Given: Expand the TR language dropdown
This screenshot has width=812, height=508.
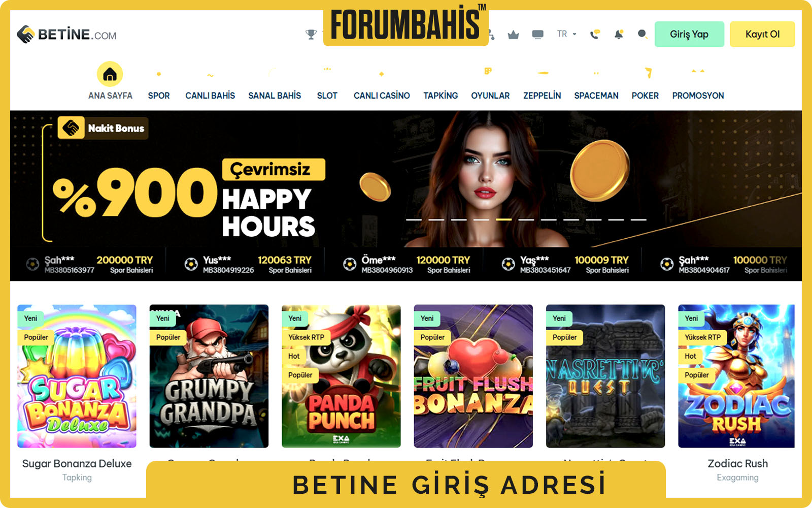Looking at the screenshot, I should pyautogui.click(x=566, y=34).
